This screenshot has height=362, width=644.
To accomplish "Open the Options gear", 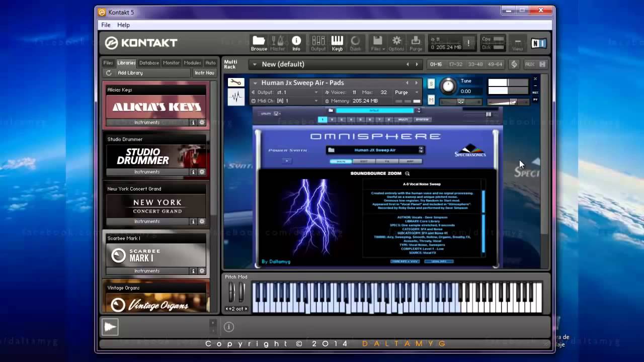I will pyautogui.click(x=396, y=43).
